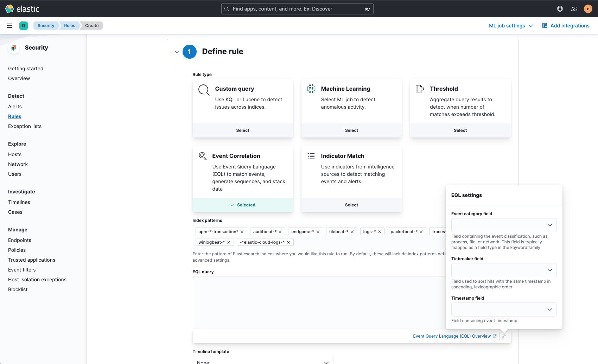The height and width of the screenshot is (364, 598).
Task: Open Exception lists in sidebar
Action: (x=25, y=126)
